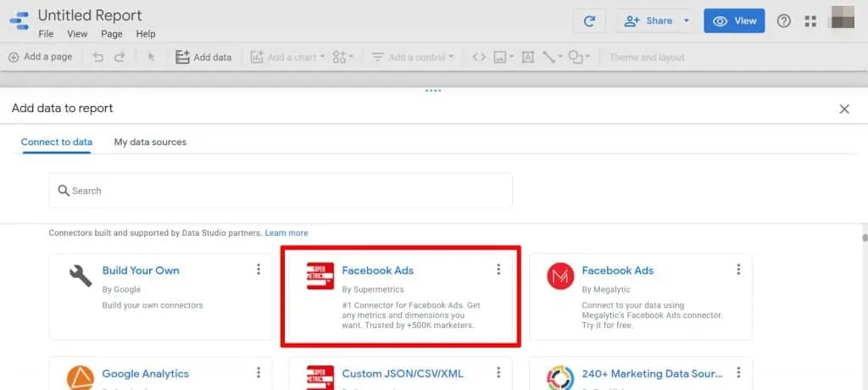Click the Custom JSON/CSV/XML Supermetrics logo

(320, 378)
